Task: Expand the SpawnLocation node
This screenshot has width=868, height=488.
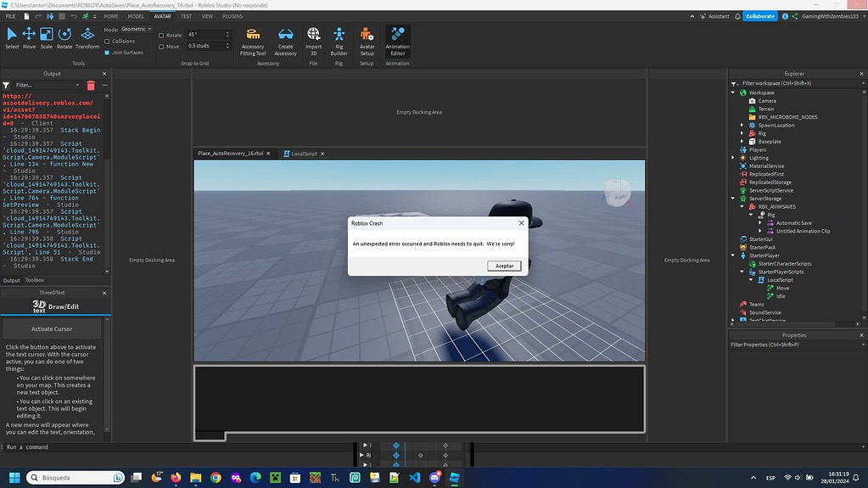Action: tap(742, 126)
